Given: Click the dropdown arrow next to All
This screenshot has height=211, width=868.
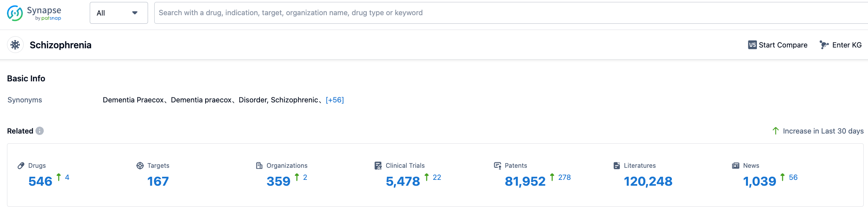Looking at the screenshot, I should click(x=135, y=13).
